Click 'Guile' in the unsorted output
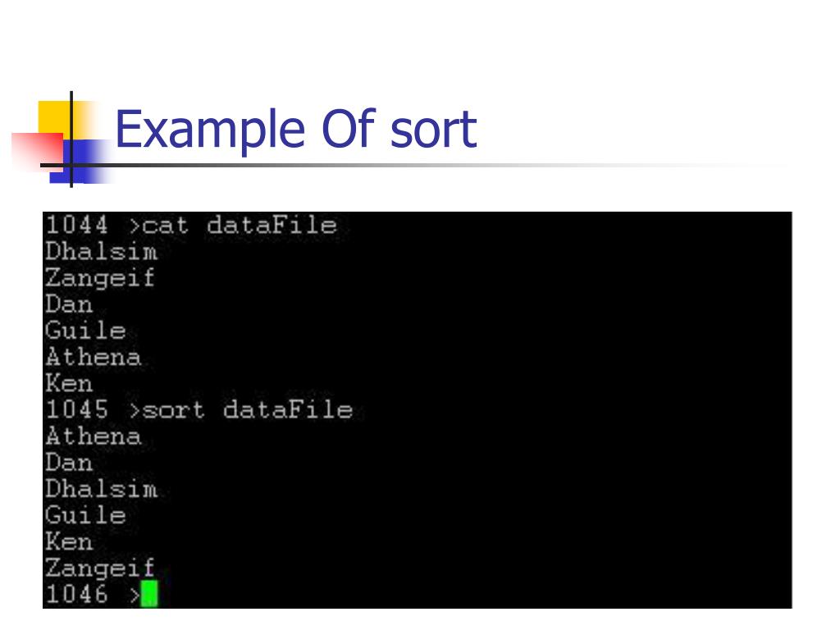The height and width of the screenshot is (630, 840). pos(85,331)
